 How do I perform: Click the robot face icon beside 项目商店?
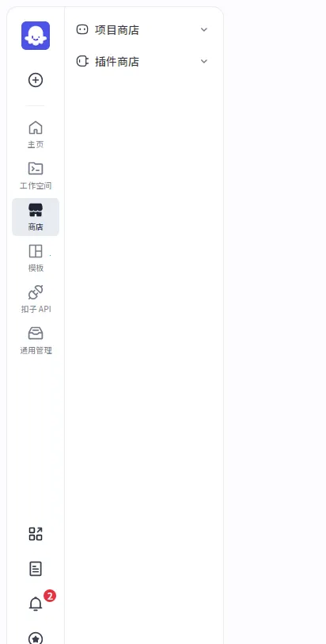[82, 29]
